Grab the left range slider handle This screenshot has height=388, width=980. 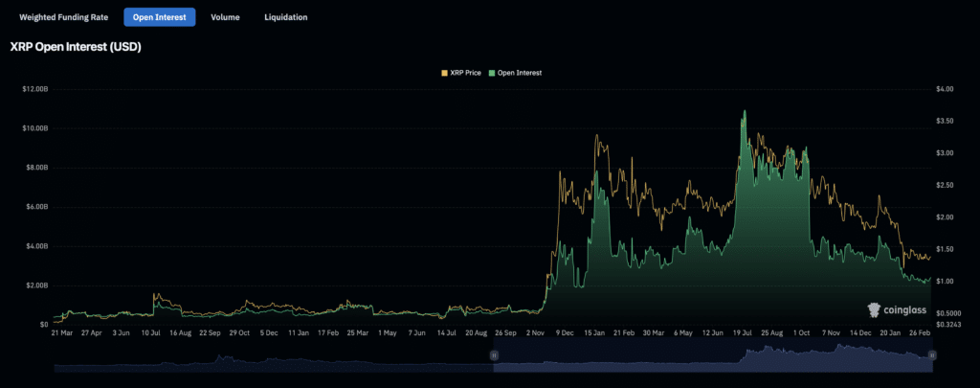pos(494,354)
